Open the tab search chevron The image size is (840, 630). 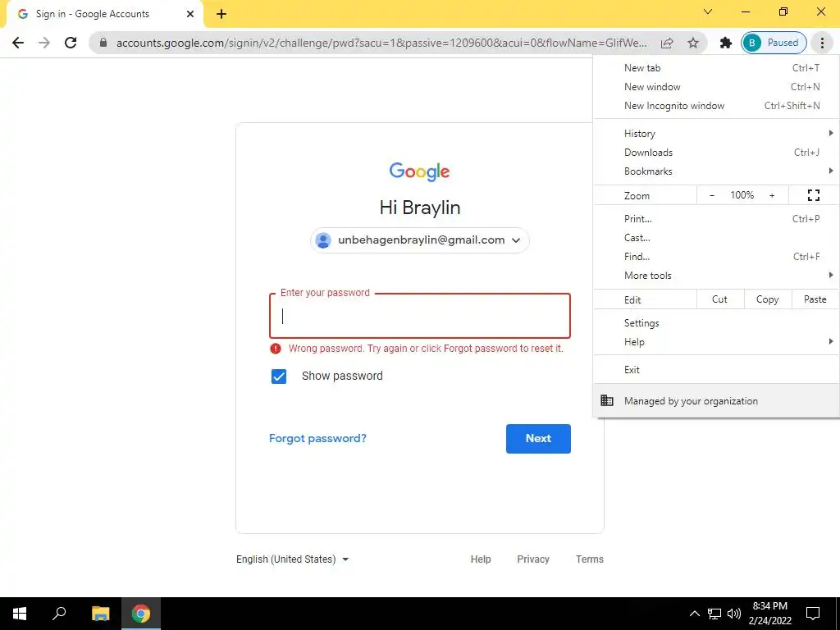708,11
